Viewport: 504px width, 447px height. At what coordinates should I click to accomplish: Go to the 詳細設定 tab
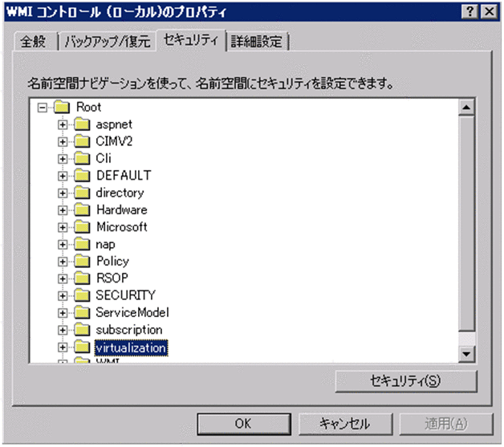(257, 42)
